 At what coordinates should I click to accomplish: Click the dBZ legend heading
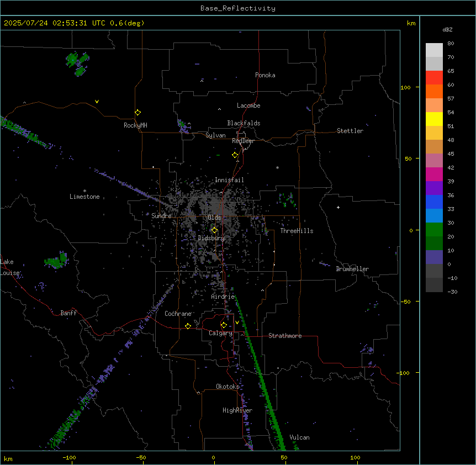click(447, 30)
